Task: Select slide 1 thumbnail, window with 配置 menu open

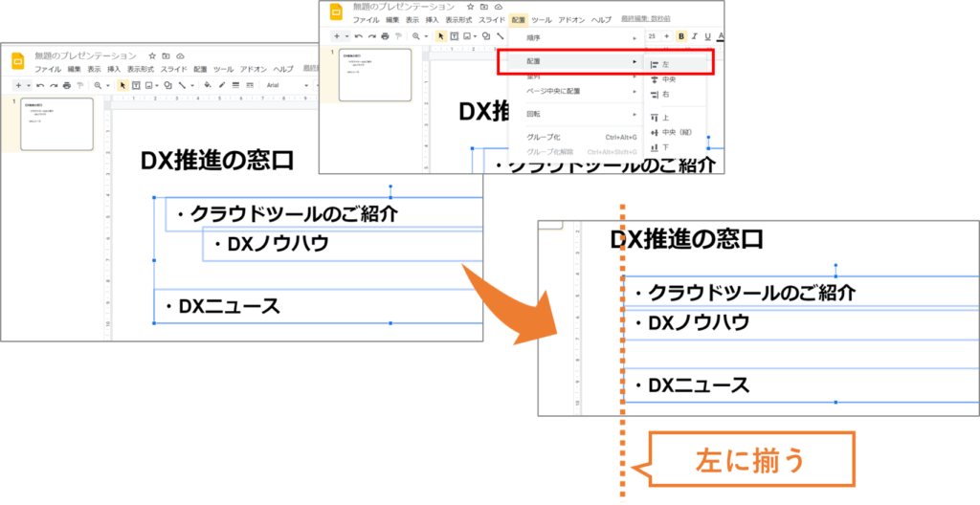Action: [375, 75]
